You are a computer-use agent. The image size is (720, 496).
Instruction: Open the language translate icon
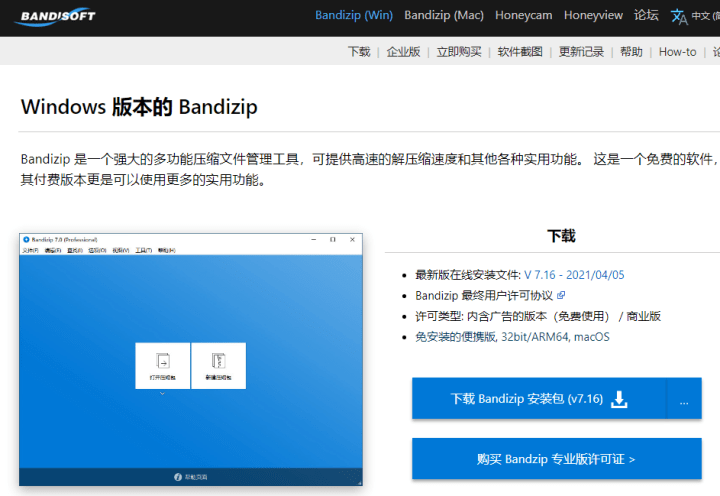tap(679, 17)
